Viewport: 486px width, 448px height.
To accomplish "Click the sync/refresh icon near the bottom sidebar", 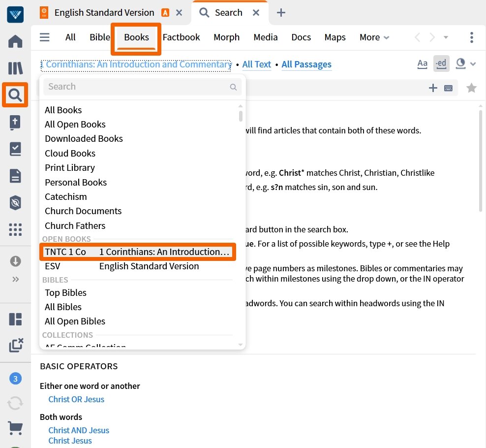I will click(x=15, y=402).
